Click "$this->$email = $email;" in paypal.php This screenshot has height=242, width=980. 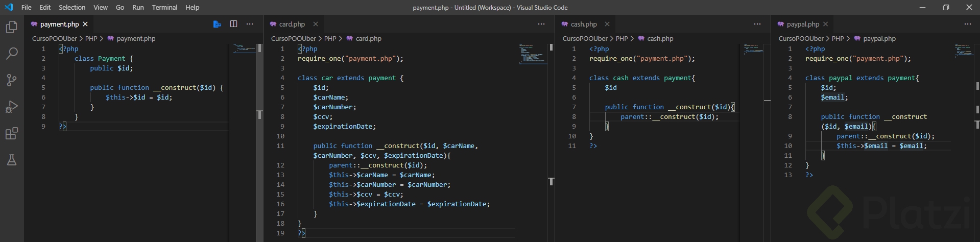tap(881, 146)
